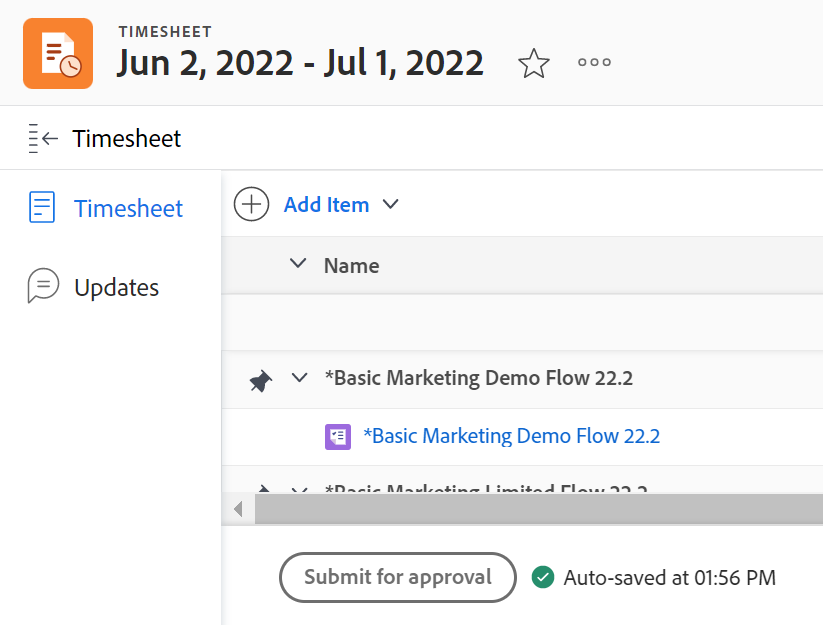823x625 pixels.
Task: Click the purple project icon in row
Action: point(338,436)
